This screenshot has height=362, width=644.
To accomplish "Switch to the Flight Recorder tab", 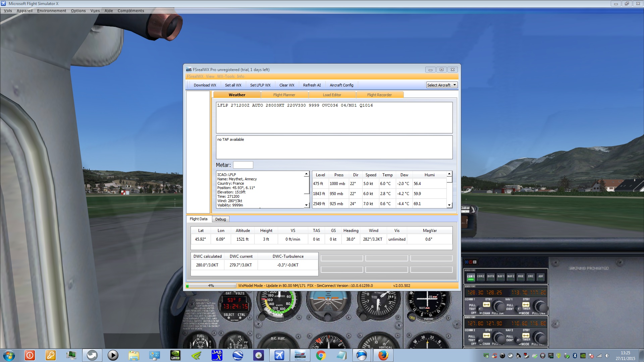I will point(380,95).
